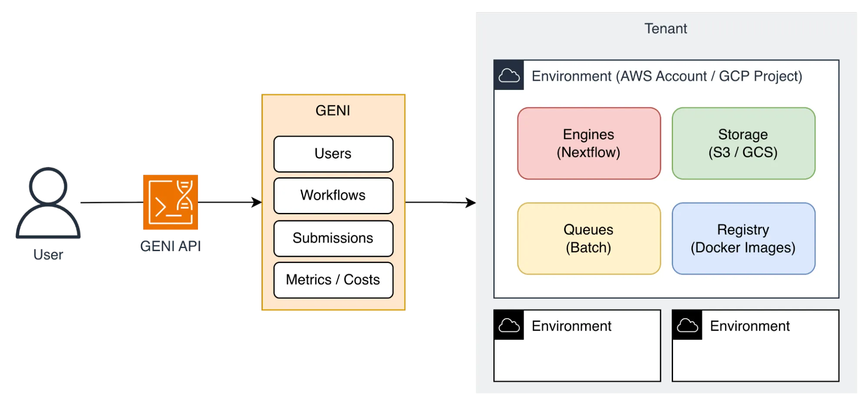
Task: Select the Submissions box in GENI
Action: 333,238
